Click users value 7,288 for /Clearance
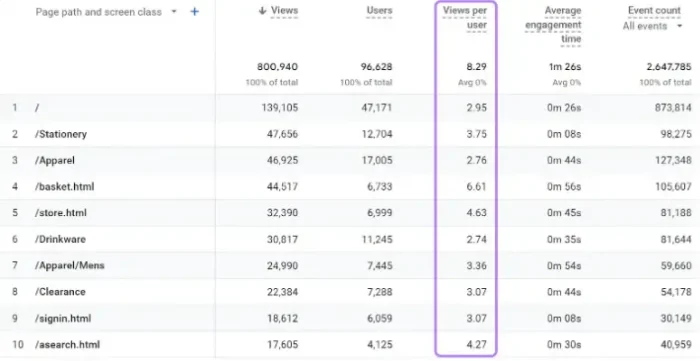Screen dimensions: 700x361 click(x=379, y=292)
